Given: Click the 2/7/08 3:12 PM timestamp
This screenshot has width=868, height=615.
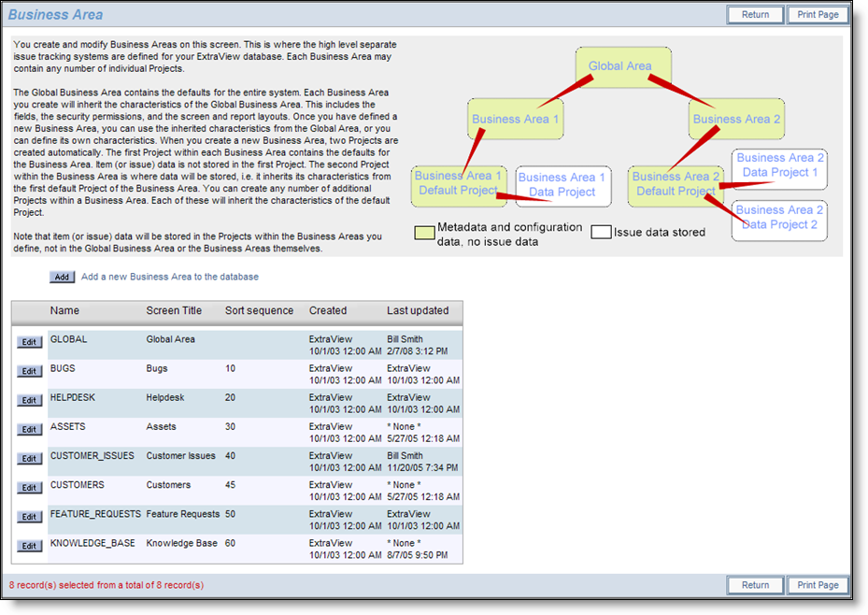Looking at the screenshot, I should (x=418, y=350).
